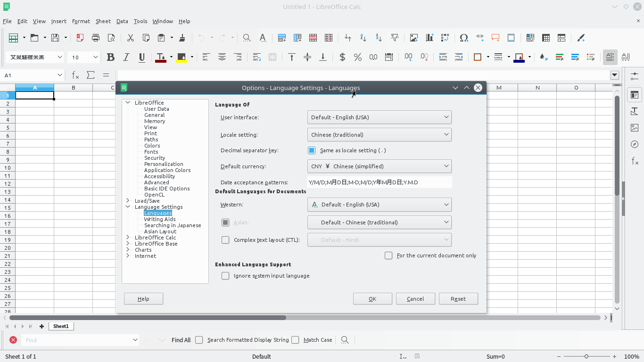644x362 pixels.
Task: Toggle the Asian languages checkbox
Action: (x=225, y=222)
